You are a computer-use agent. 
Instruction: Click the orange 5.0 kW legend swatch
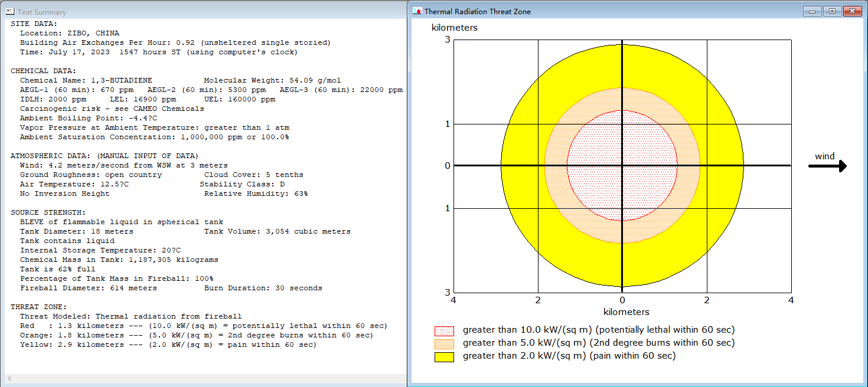pos(444,343)
